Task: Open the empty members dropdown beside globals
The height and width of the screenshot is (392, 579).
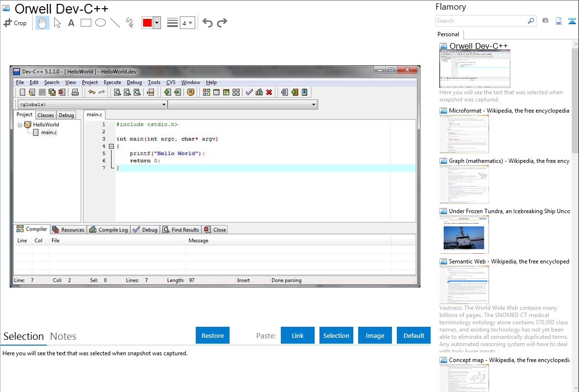Action: [x=243, y=104]
